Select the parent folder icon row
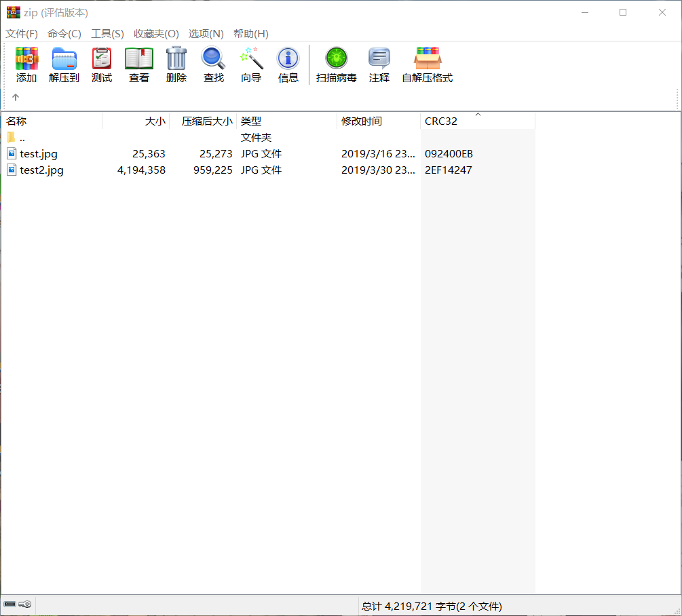Screen dimensions: 682x616 [12, 137]
